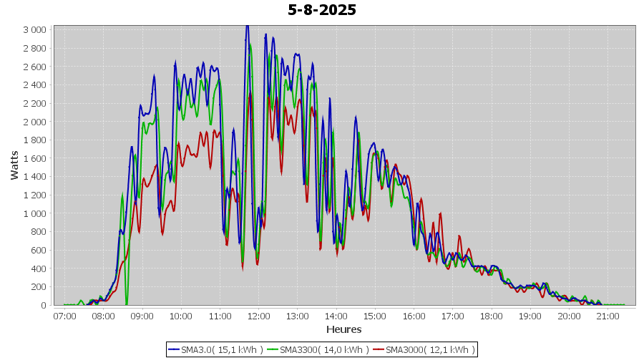Image resolution: width=644 pixels, height=358 pixels.
Task: Click the red SMA3000 legend line marker
Action: pyautogui.click(x=379, y=350)
